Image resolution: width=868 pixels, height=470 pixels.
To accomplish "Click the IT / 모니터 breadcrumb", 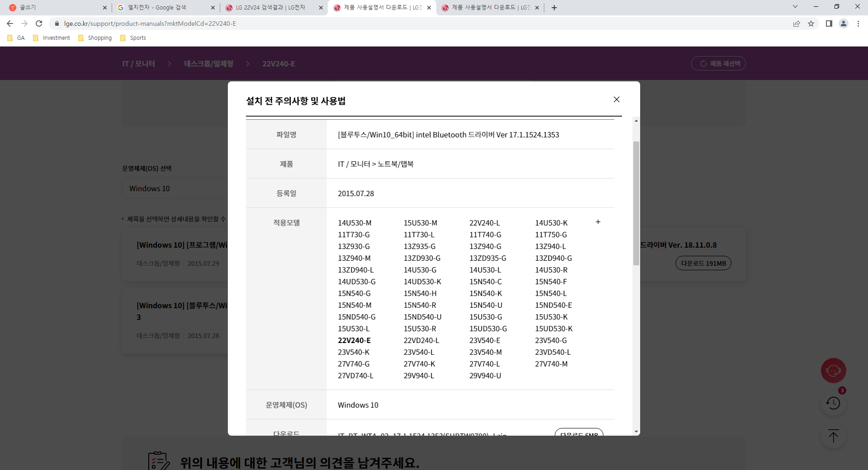I will click(x=138, y=64).
